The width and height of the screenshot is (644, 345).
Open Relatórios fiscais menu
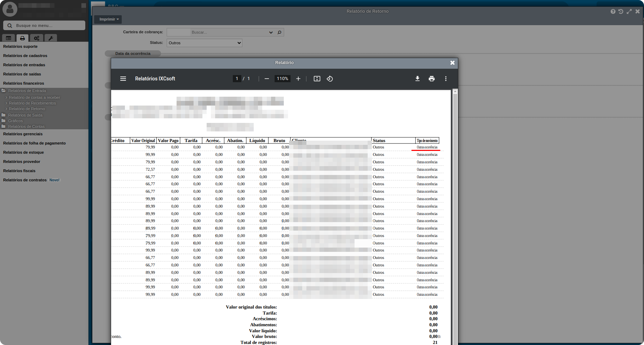point(19,171)
